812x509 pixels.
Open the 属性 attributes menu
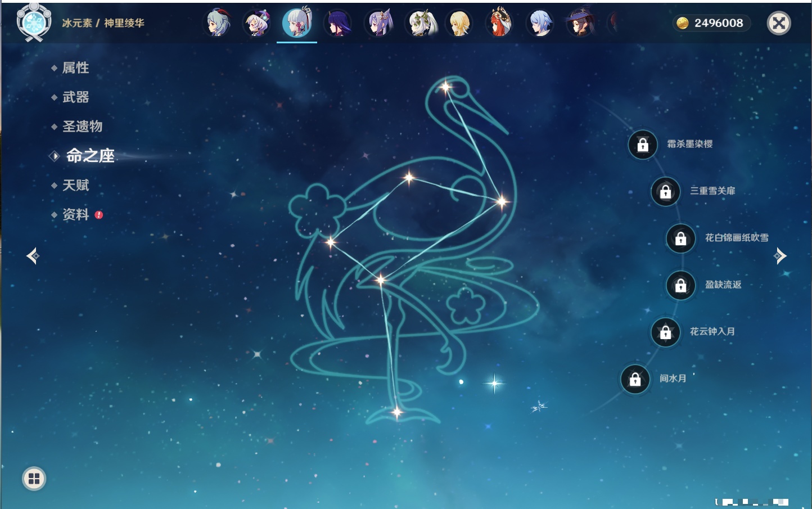click(x=75, y=68)
